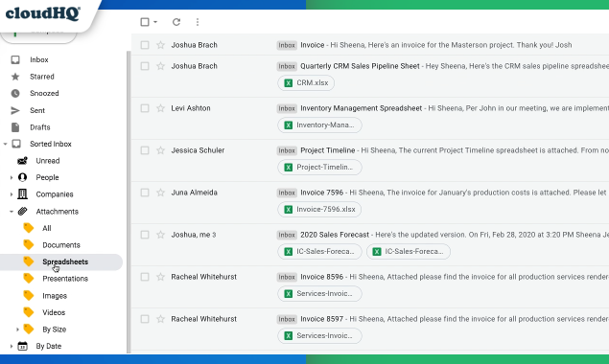Click the Snoozed clock icon in the sidebar
Image resolution: width=609 pixels, height=364 pixels.
[x=15, y=94]
